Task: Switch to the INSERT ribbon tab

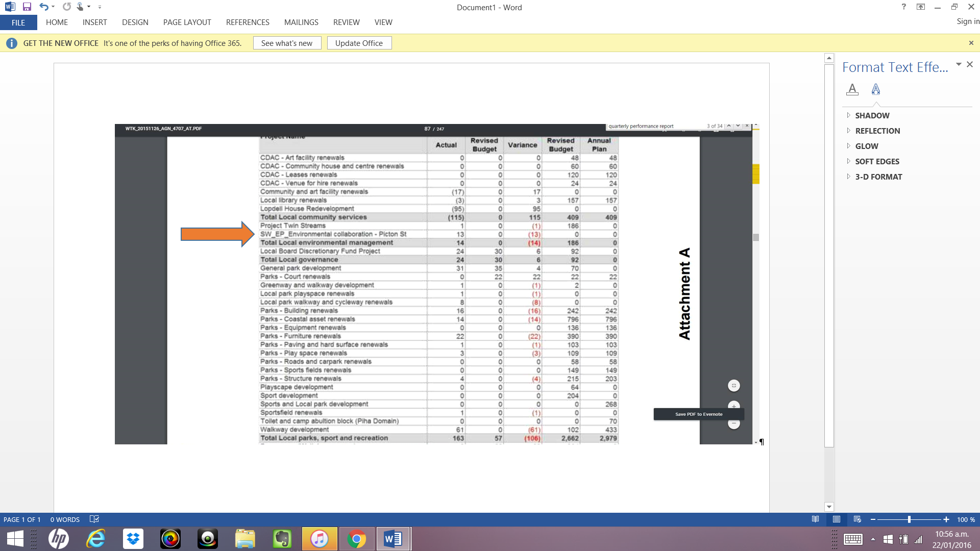Action: [x=95, y=22]
